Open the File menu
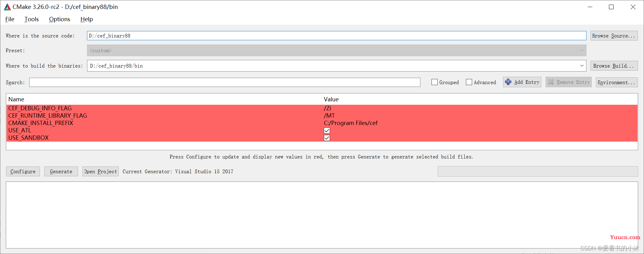The width and height of the screenshot is (644, 254). coord(10,19)
